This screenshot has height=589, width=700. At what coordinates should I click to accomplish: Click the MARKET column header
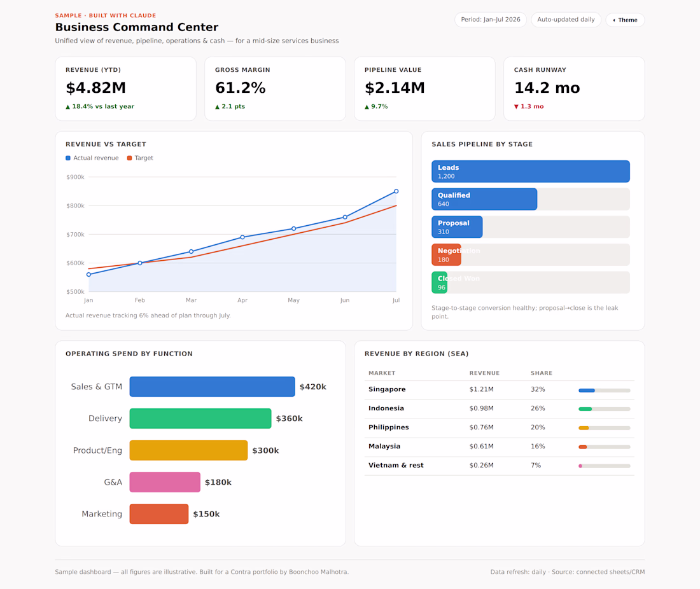(x=382, y=373)
